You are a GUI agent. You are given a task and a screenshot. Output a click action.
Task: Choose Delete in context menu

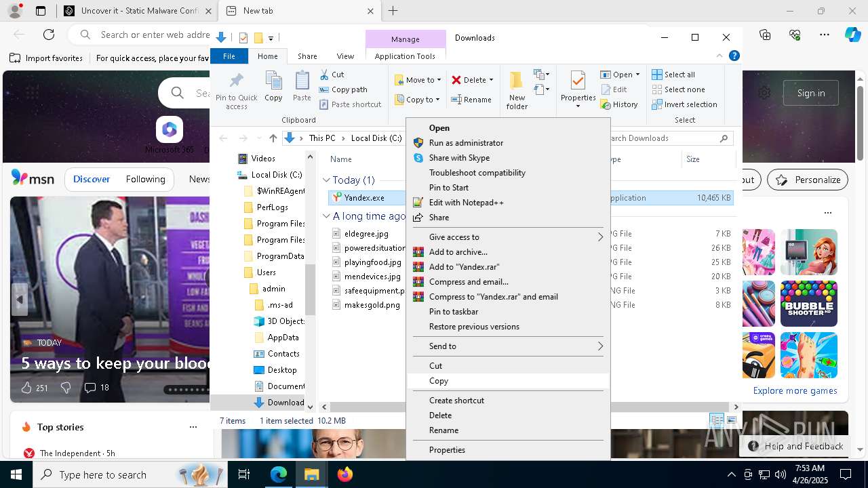point(509,415)
